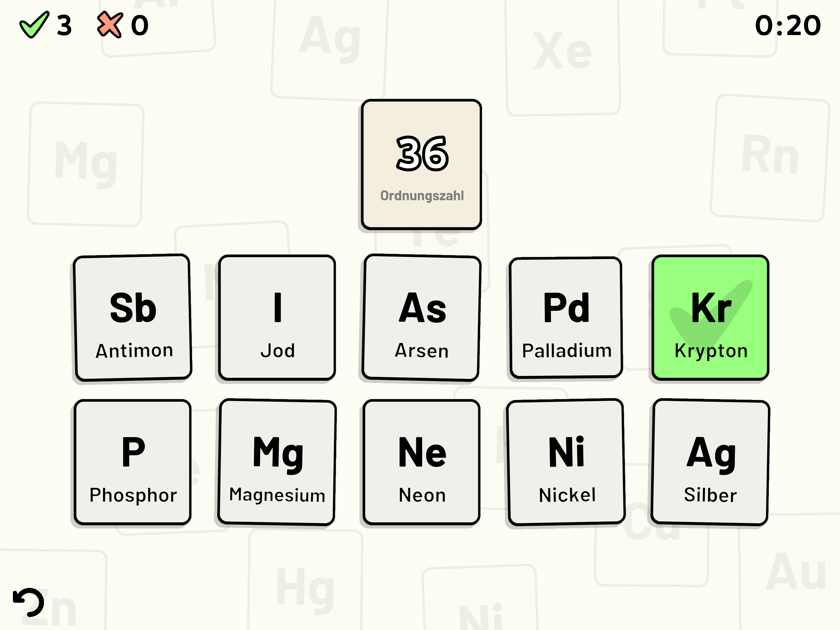Select the Pd Palladium tile

click(x=566, y=317)
